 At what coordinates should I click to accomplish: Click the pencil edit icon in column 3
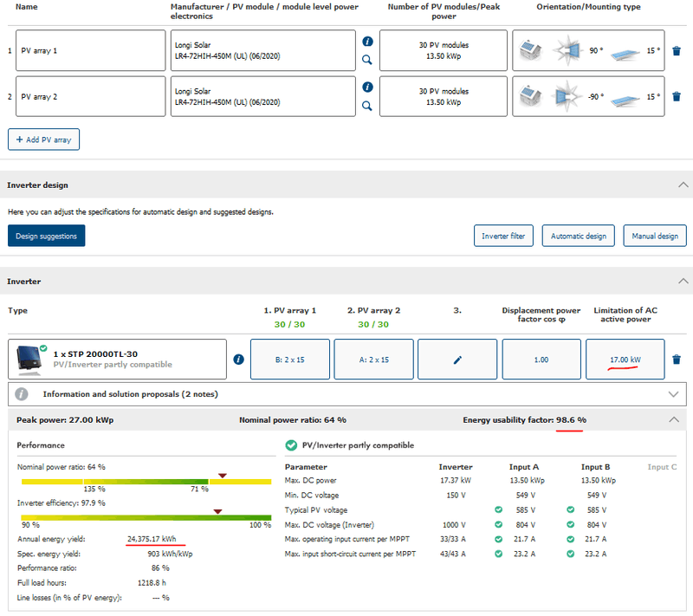[x=457, y=359]
